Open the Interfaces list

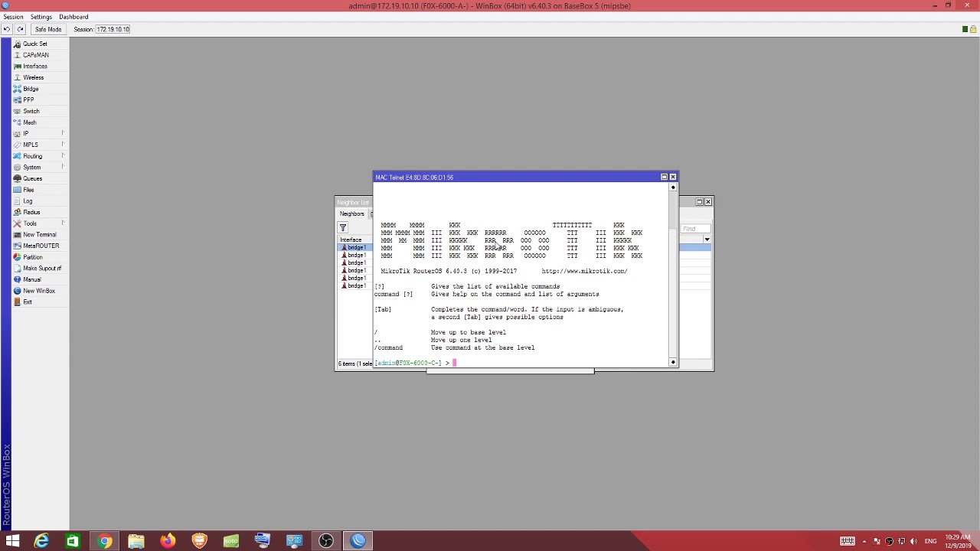tap(34, 66)
